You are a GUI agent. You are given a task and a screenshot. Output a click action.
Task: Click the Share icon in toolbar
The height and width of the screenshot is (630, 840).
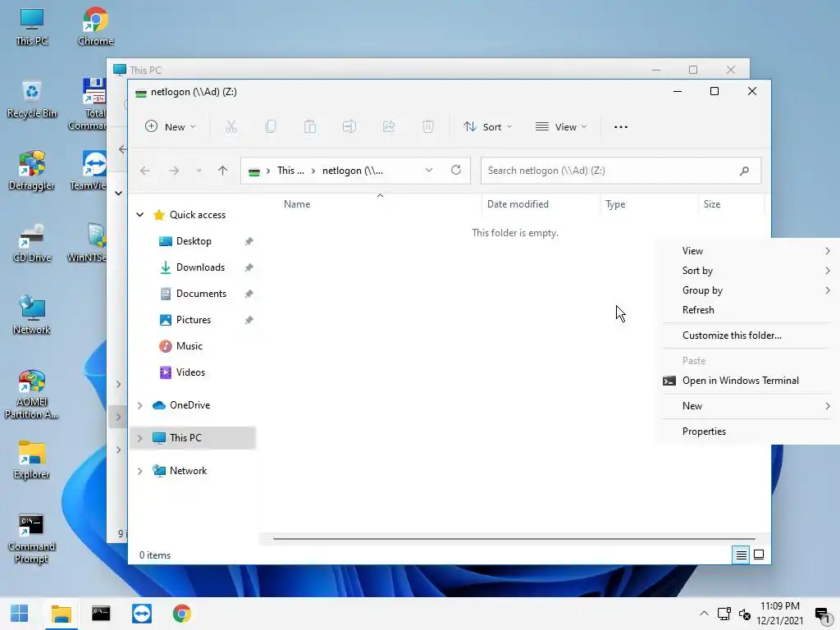[389, 127]
